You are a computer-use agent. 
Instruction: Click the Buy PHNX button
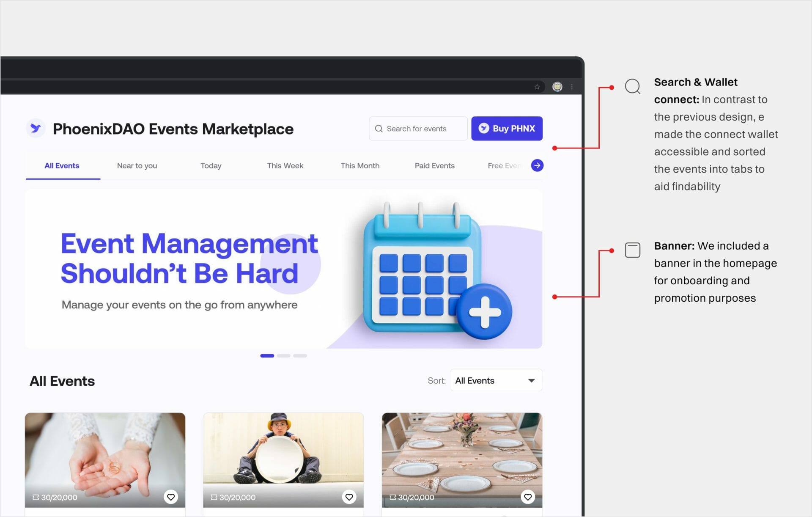pyautogui.click(x=507, y=129)
